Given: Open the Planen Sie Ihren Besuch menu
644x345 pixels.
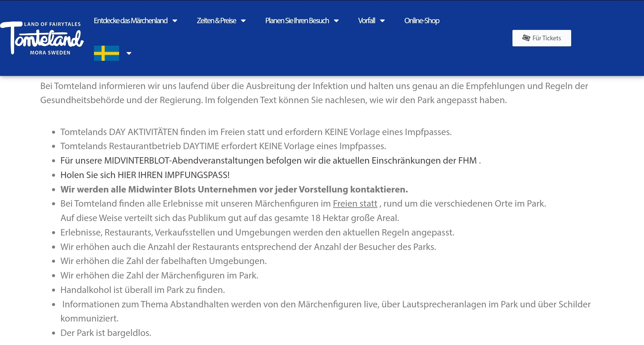Looking at the screenshot, I should tap(297, 20).
